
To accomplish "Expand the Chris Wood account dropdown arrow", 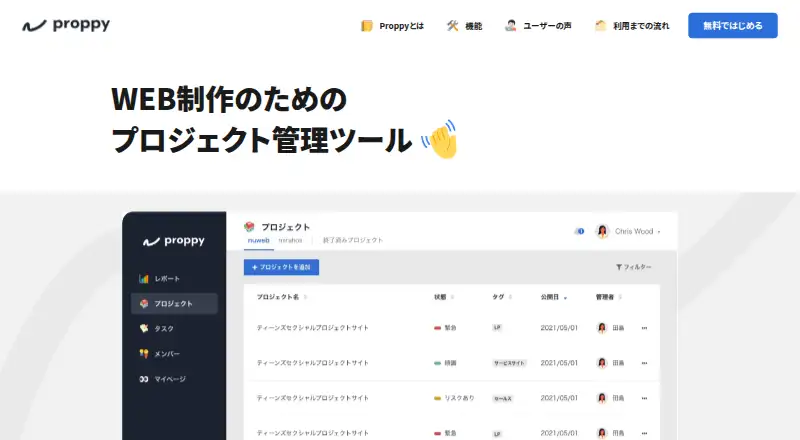I will pos(659,232).
